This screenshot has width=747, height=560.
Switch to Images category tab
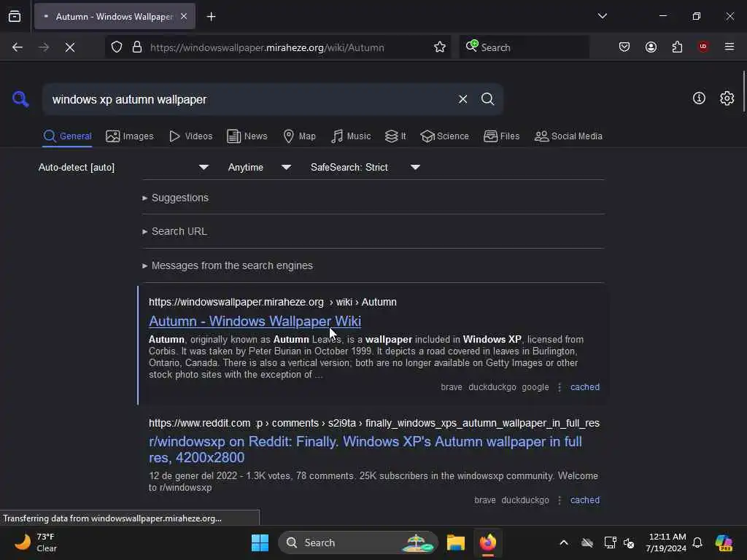(130, 136)
